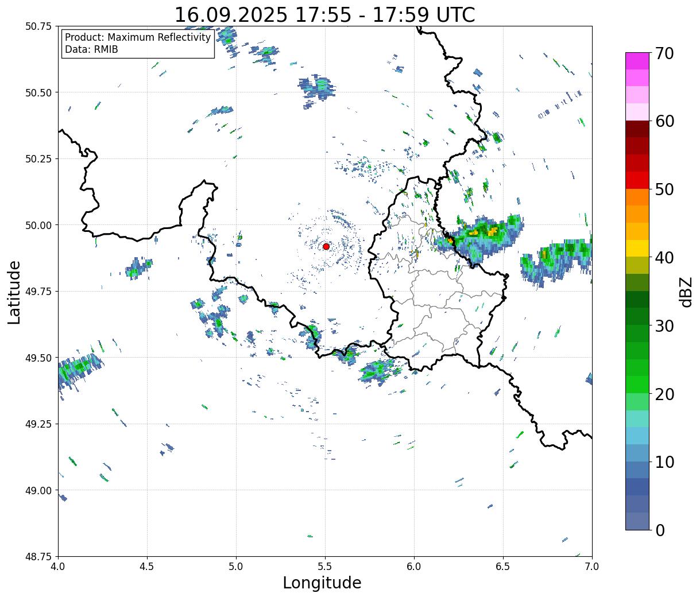Screen dimensions: 700x597
Task: Pick the bottommost slate-blue colorbar band
Action: click(x=637, y=521)
